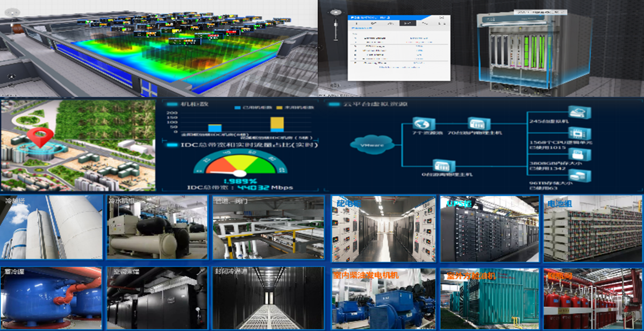The image size is (644, 331).
Task: Click the 3808GB内存大小 memory icon
Action: [580, 155]
